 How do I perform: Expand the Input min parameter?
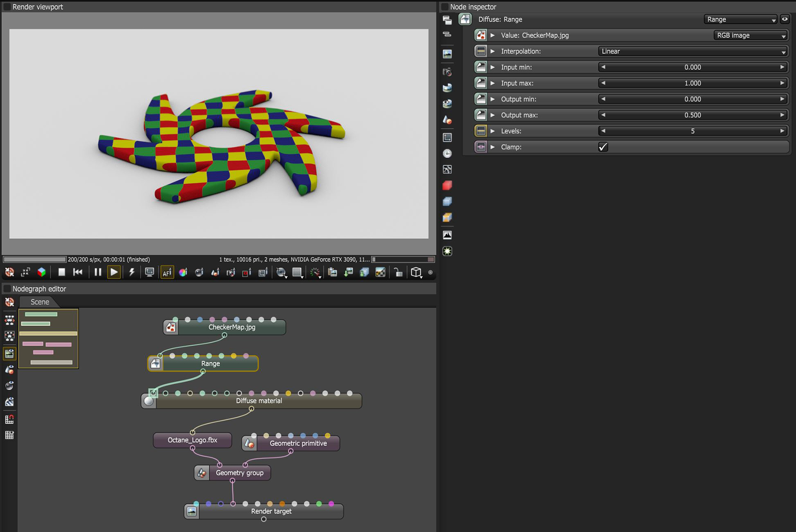pyautogui.click(x=493, y=67)
